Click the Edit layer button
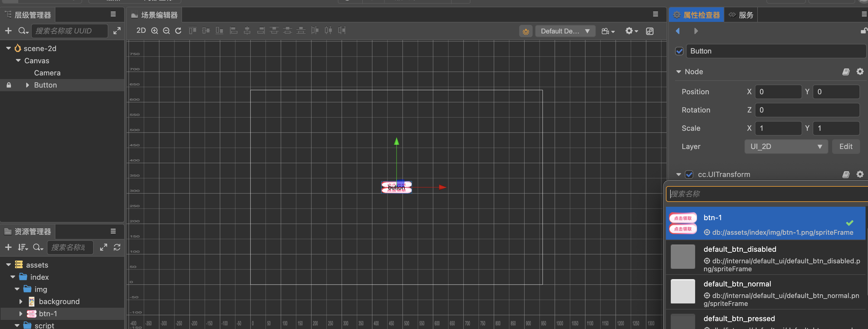Viewport: 868px width, 329px height. pos(845,147)
